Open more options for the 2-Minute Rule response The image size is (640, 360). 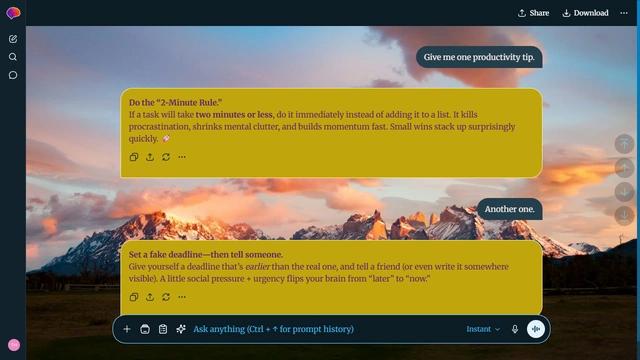[182, 157]
